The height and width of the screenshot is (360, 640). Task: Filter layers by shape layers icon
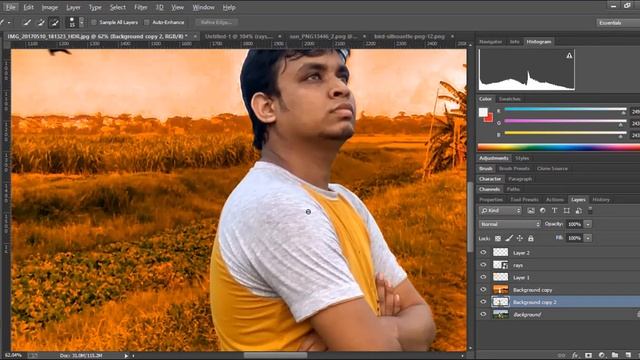coord(567,211)
